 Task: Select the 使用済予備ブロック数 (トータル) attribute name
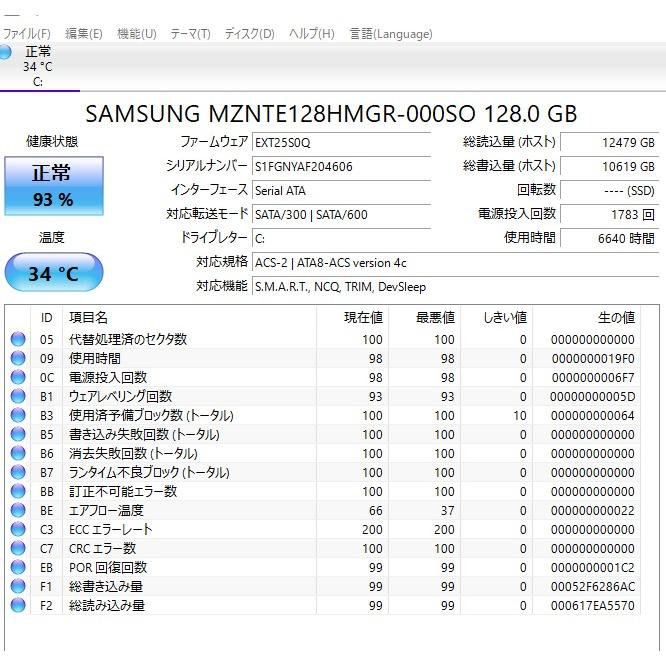click(151, 415)
